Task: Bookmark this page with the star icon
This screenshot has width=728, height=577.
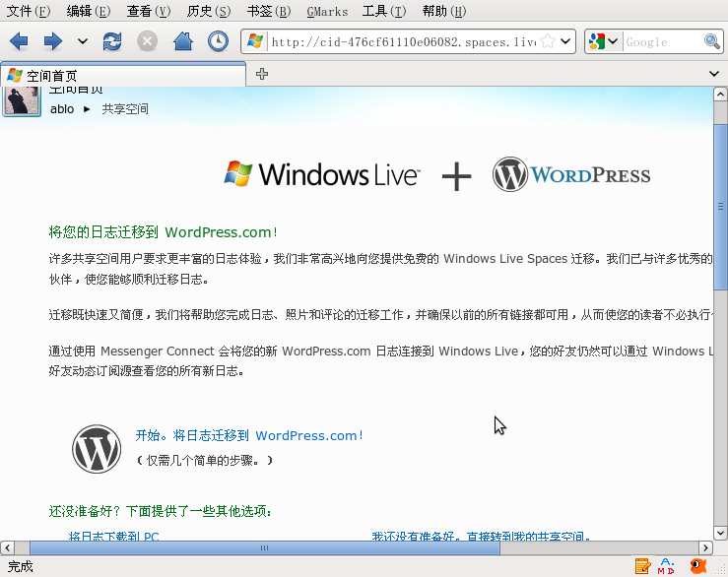Action: point(549,41)
